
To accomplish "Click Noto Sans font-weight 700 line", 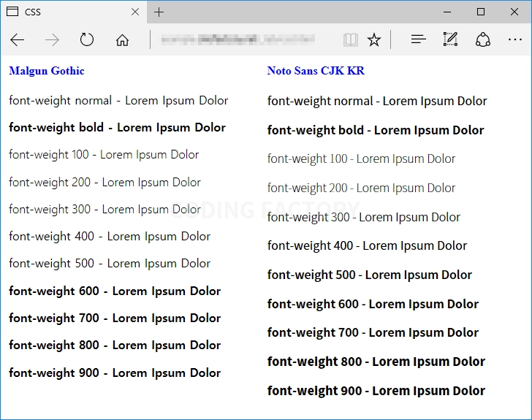I will (x=373, y=333).
